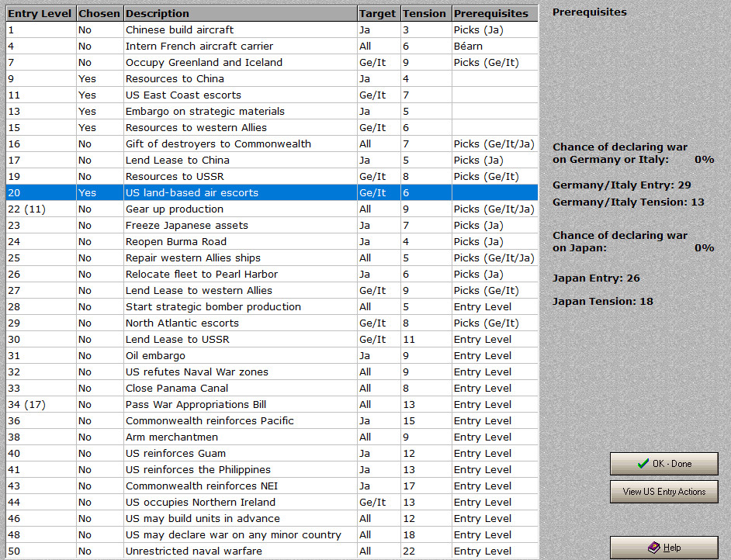Screen dimensions: 731x560
Task: Select 'Commonwealth reinforces NEI' row
Action: pyautogui.click(x=272, y=486)
